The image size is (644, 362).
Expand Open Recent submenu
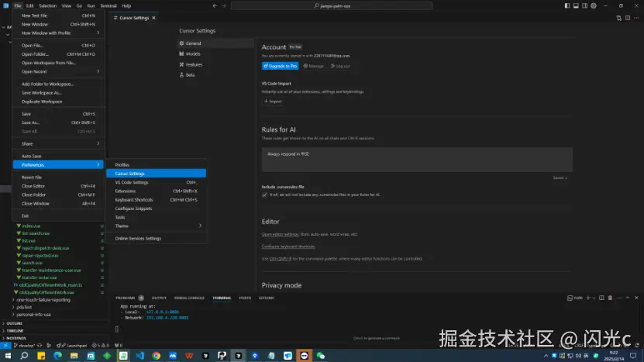(58, 71)
